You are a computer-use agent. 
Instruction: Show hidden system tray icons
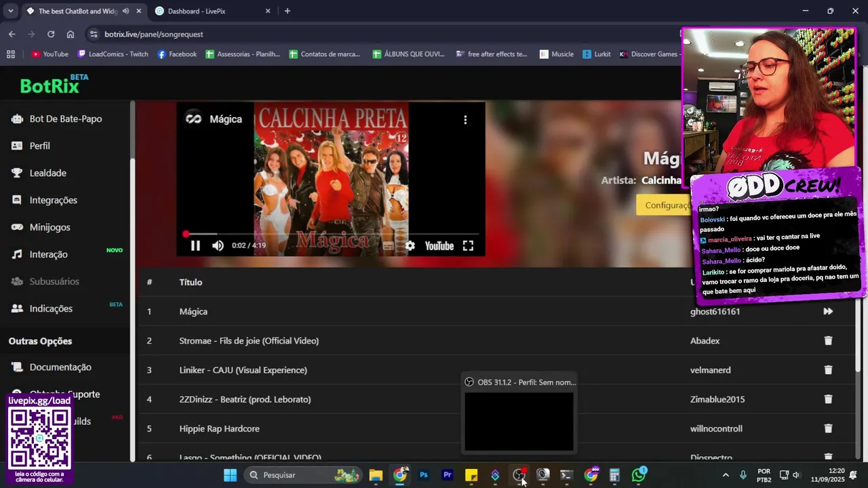click(726, 475)
